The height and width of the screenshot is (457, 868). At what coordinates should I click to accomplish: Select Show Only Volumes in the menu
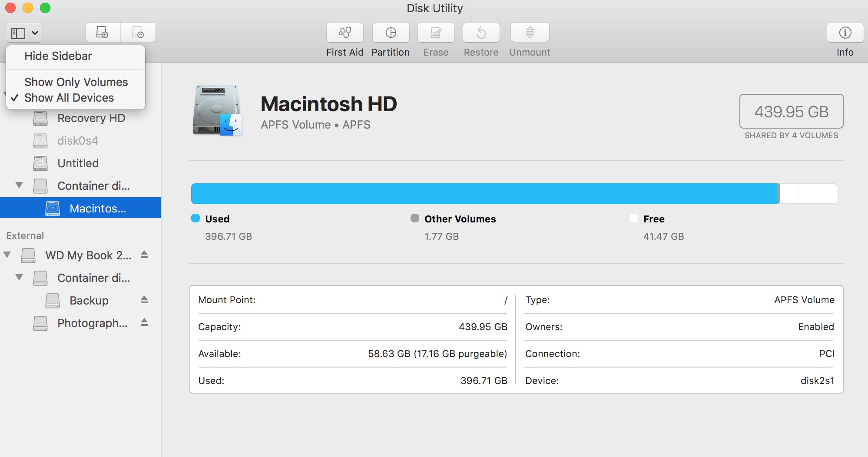(x=76, y=82)
